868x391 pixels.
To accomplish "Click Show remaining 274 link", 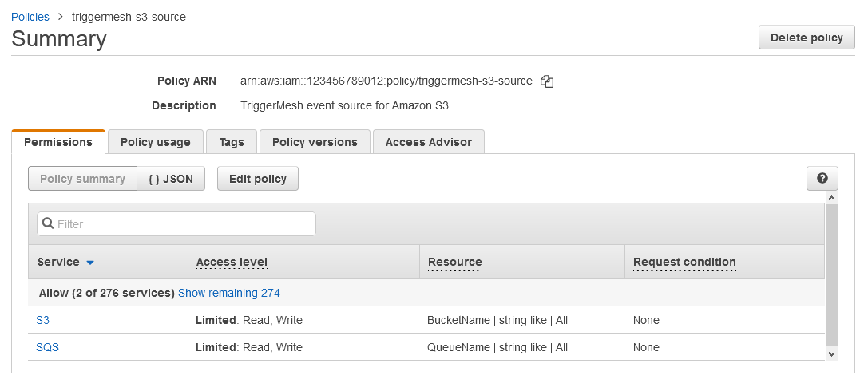I will point(229,293).
